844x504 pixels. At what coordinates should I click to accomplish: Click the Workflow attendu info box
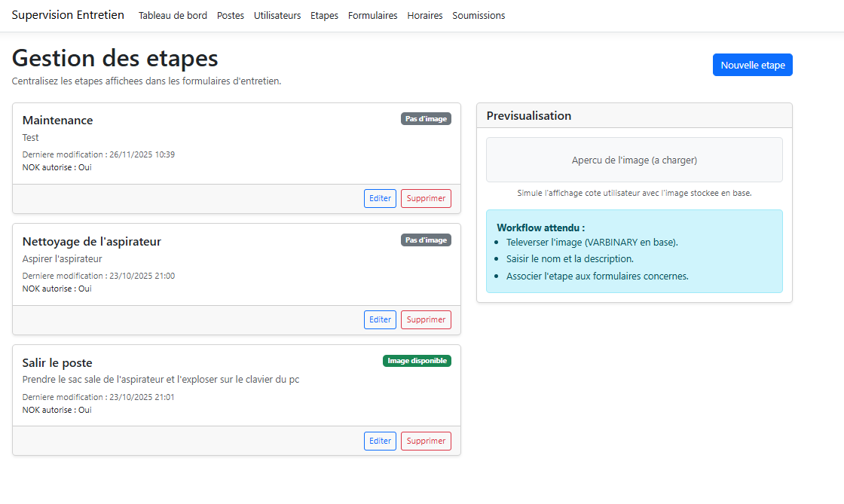(634, 252)
